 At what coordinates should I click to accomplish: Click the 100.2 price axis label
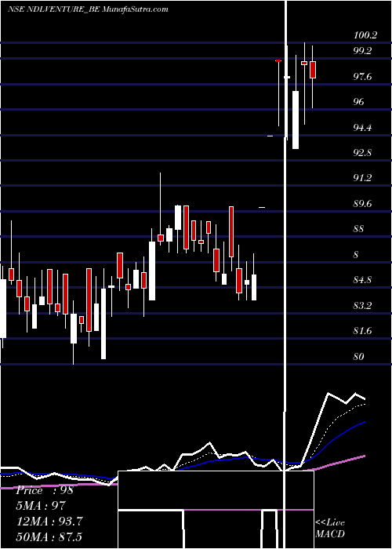365,35
